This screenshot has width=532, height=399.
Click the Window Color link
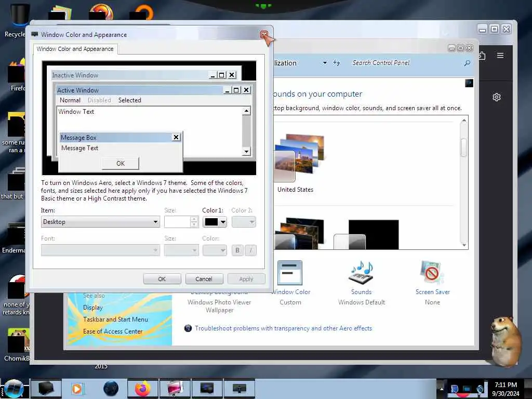(292, 292)
